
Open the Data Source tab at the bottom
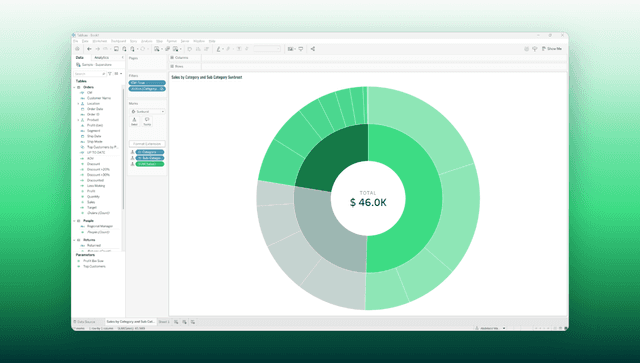(84, 322)
